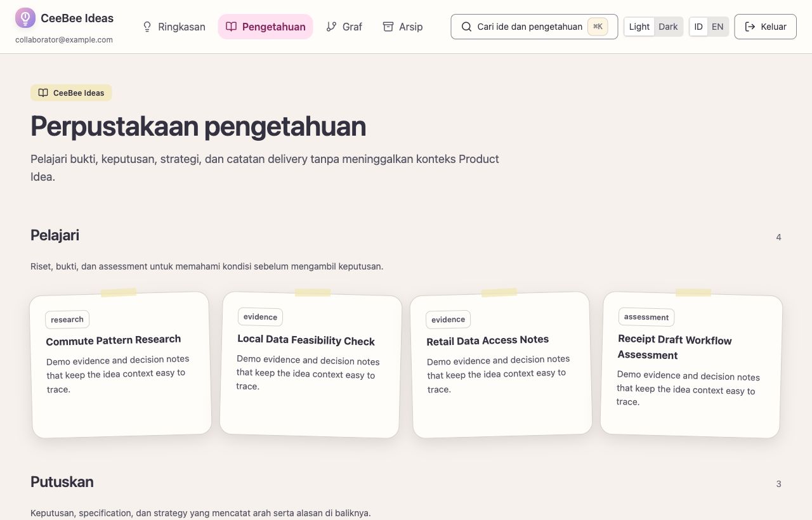This screenshot has width=812, height=520.
Task: Click the Pengetahuan book icon
Action: coord(231,27)
